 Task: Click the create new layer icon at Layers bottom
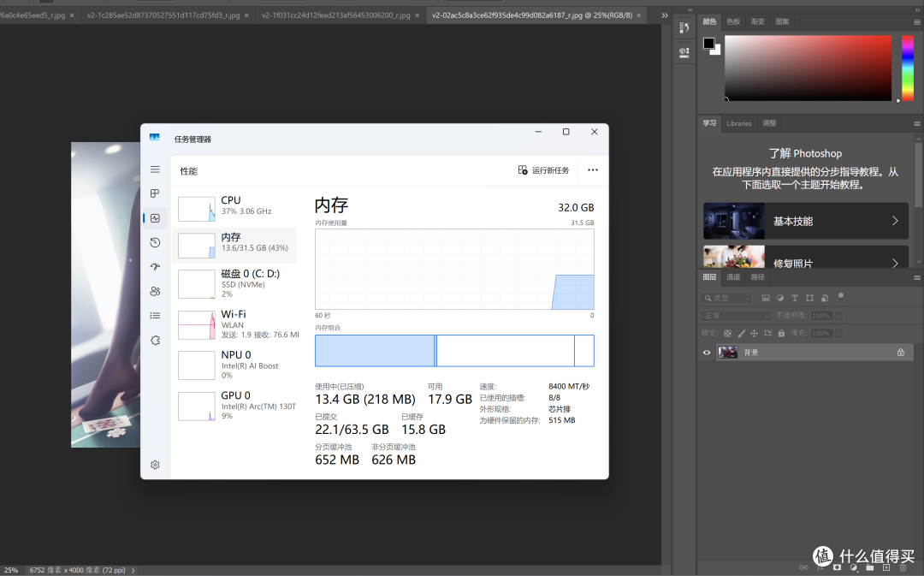click(x=886, y=567)
